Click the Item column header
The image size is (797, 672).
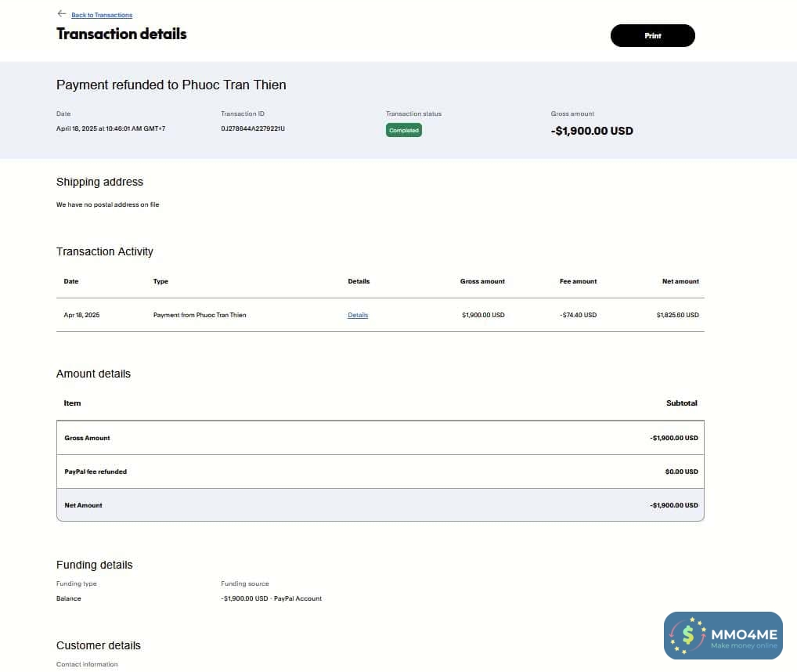[72, 403]
